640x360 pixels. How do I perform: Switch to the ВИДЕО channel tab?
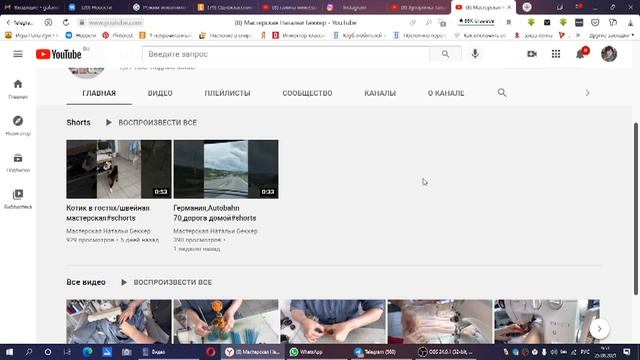click(x=160, y=93)
